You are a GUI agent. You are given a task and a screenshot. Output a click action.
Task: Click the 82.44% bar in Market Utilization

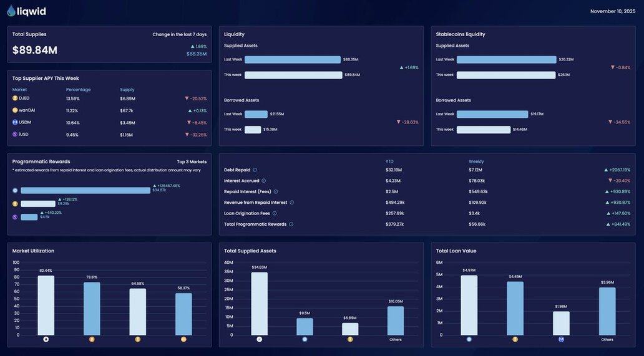tap(46, 305)
